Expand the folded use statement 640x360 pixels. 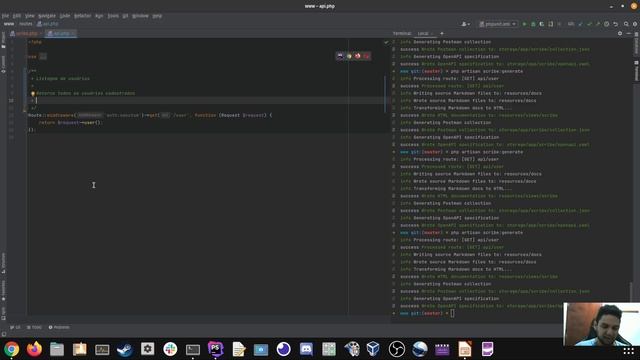coord(43,57)
